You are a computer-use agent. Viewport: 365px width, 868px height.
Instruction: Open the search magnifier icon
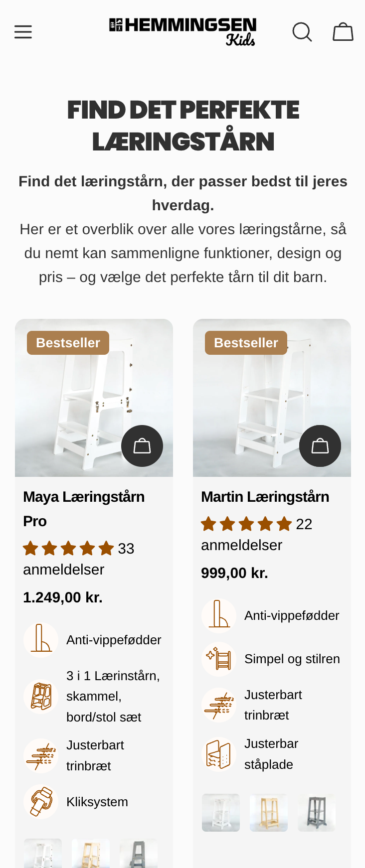click(x=302, y=32)
